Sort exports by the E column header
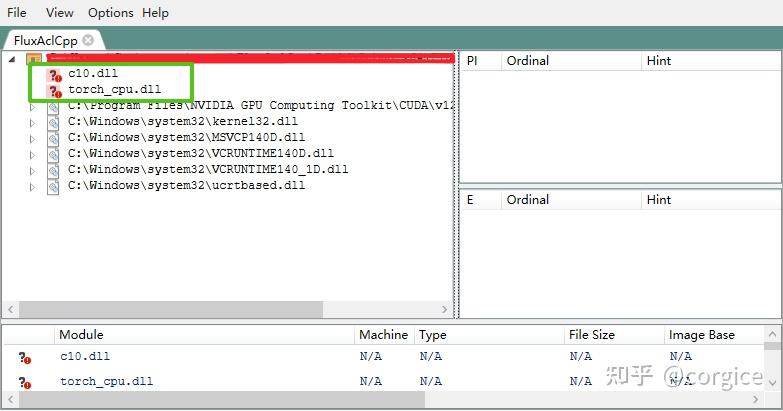The height and width of the screenshot is (411, 783). pos(480,200)
